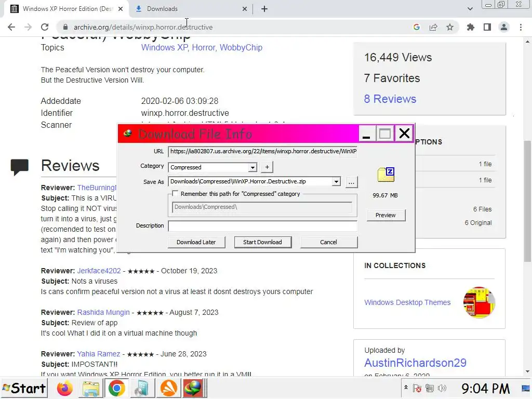The image size is (532, 399).
Task: Open the Extensions puzzle icon
Action: pos(471,27)
